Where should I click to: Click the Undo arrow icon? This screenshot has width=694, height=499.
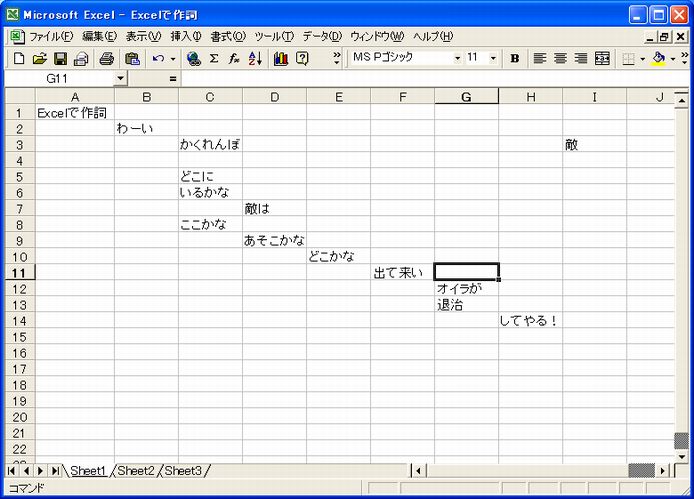[158, 58]
